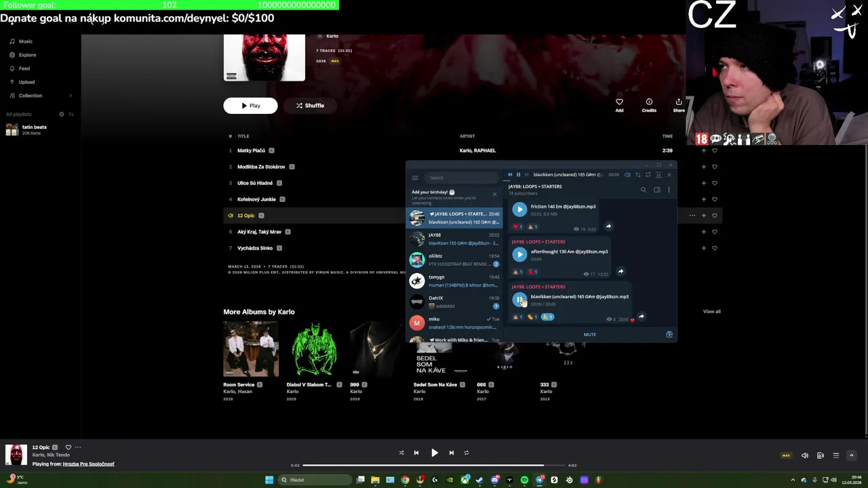This screenshot has height=488, width=868.
Task: Toggle Telegram player volume icon
Action: coord(627,175)
